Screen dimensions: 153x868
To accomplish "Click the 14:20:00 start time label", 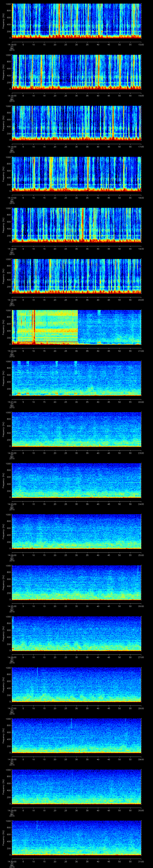I will 12,351.
